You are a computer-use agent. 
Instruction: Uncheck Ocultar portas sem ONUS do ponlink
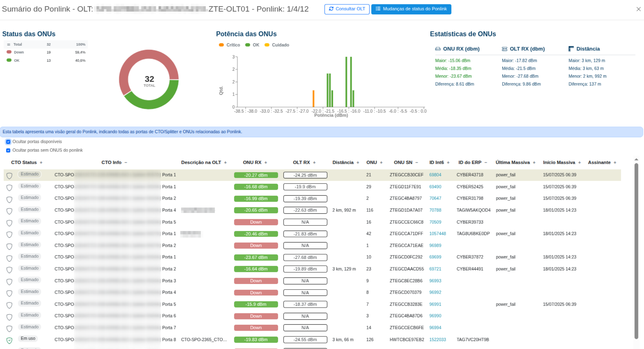click(8, 150)
